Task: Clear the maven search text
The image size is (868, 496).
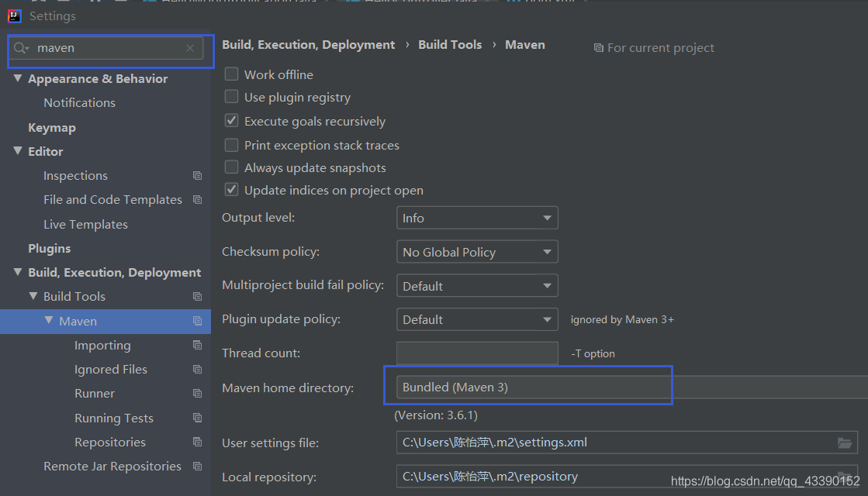Action: tap(190, 48)
